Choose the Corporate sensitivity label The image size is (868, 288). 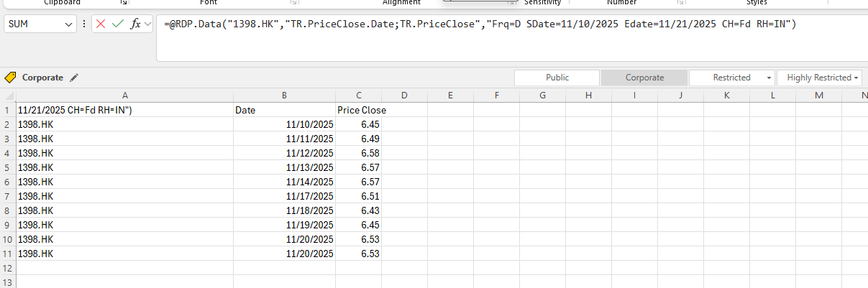click(x=644, y=78)
